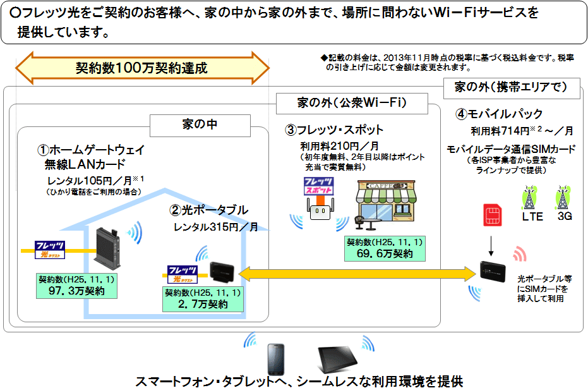Click the フレッツスポット purple logo sign

pyautogui.click(x=319, y=186)
